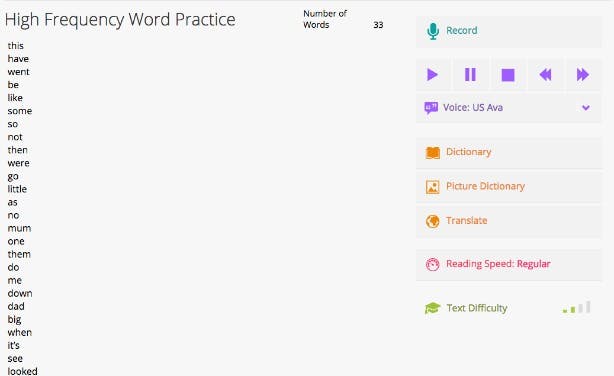The width and height of the screenshot is (614, 376).
Task: Skip forward with the double-right arrow button
Action: coord(583,74)
